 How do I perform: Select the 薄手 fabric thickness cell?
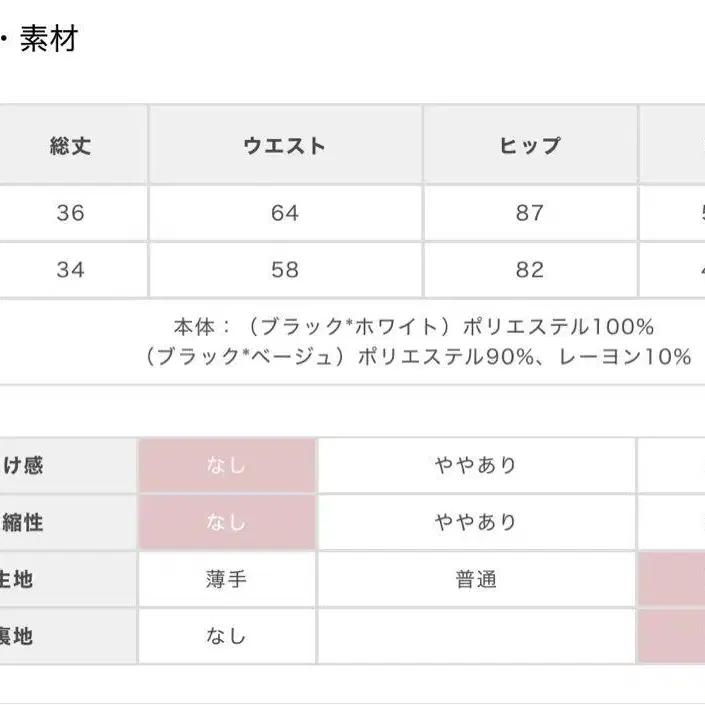226,579
